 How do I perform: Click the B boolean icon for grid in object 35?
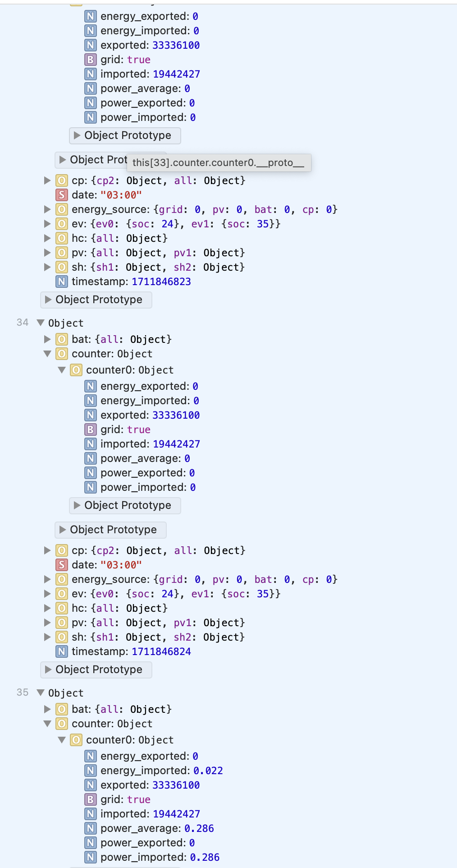pyautogui.click(x=91, y=799)
